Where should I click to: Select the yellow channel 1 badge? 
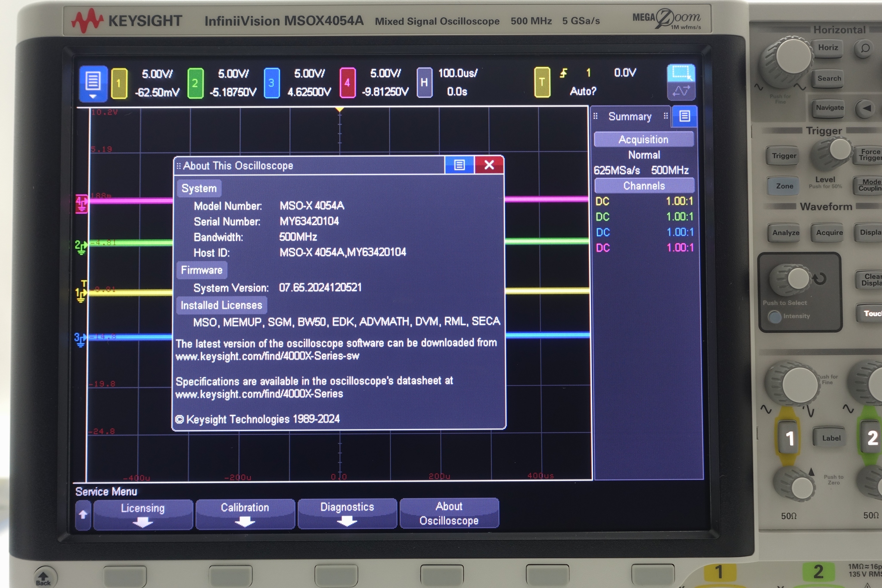pos(119,83)
